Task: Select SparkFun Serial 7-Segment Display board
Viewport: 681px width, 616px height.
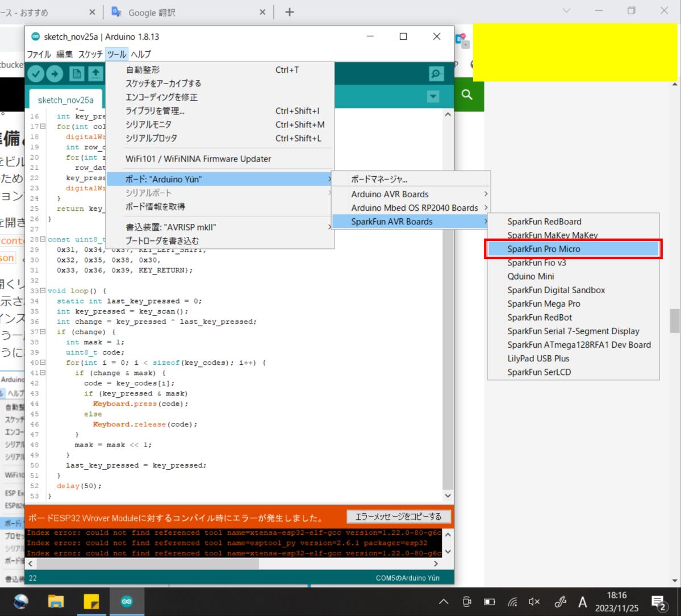Action: [x=573, y=331]
